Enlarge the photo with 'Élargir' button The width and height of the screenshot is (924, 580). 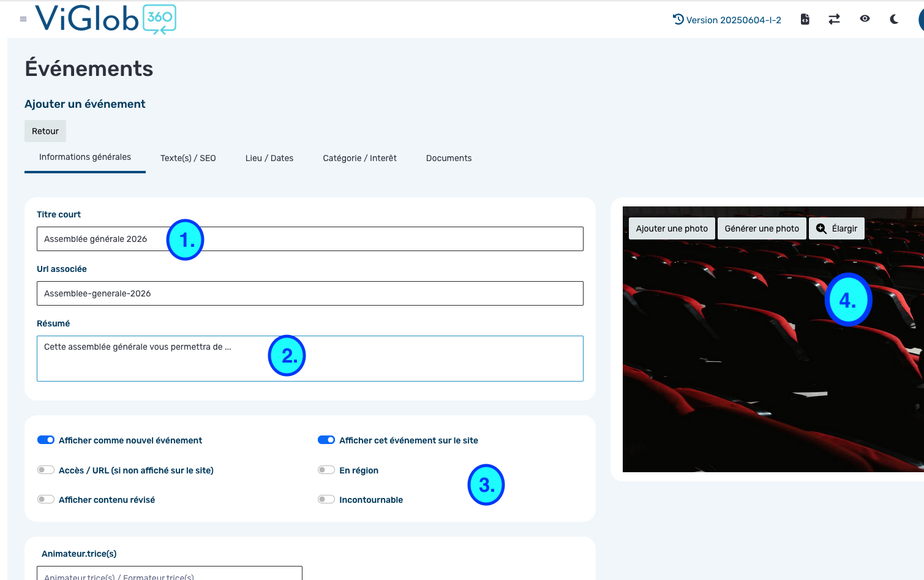837,228
